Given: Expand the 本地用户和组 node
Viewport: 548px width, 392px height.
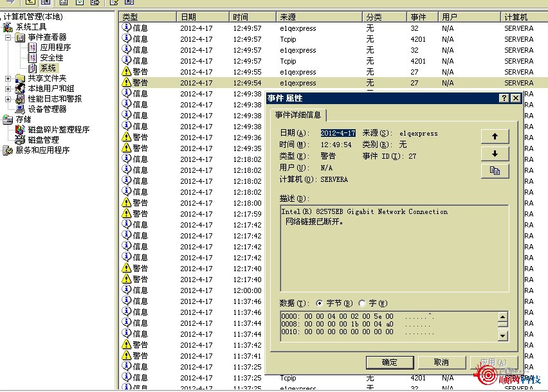Looking at the screenshot, I should [8, 89].
